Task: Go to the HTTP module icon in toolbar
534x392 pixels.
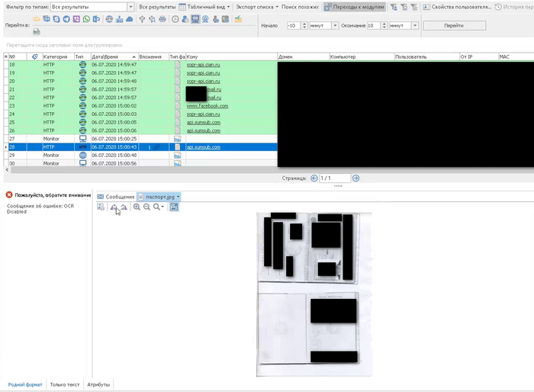Action: tap(109, 19)
